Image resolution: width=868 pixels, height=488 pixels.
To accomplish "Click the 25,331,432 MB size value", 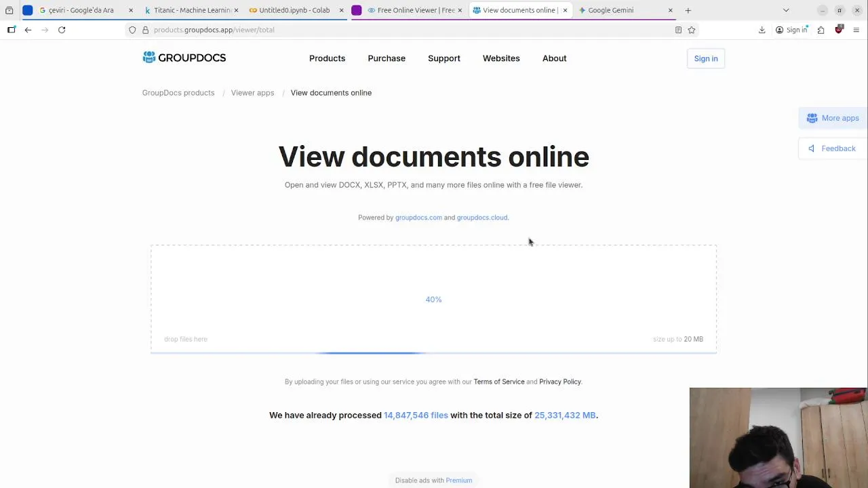I will pyautogui.click(x=565, y=415).
